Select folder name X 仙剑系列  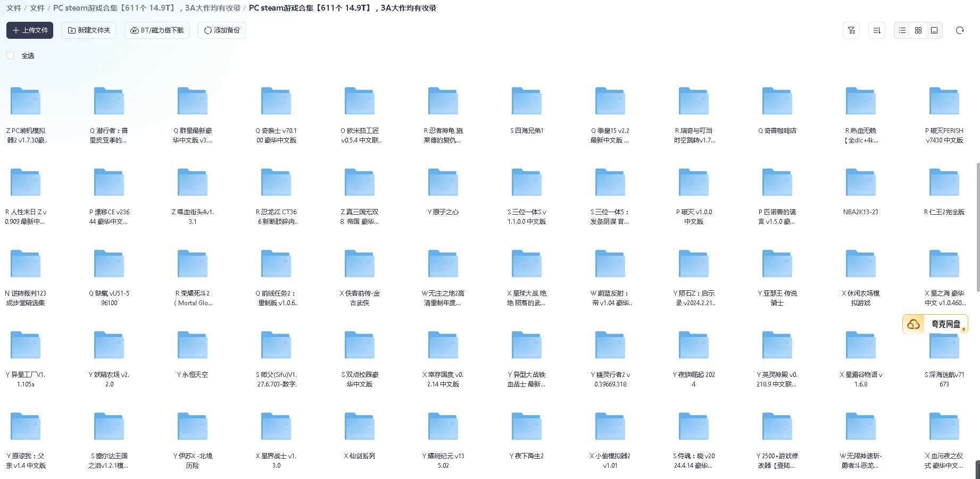coord(360,456)
